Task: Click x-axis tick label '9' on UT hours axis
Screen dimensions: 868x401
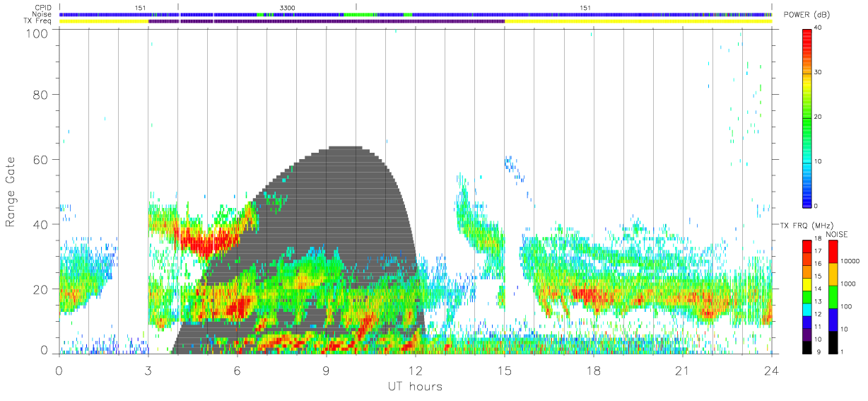Action: click(x=326, y=371)
